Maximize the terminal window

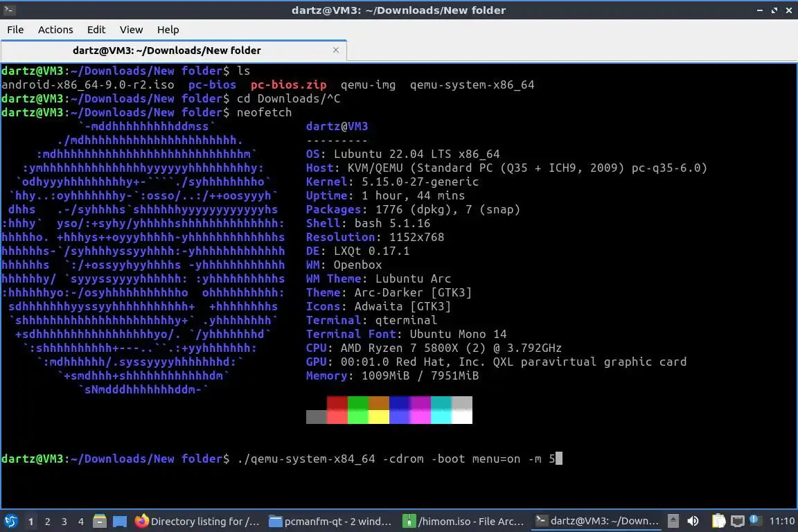(774, 10)
